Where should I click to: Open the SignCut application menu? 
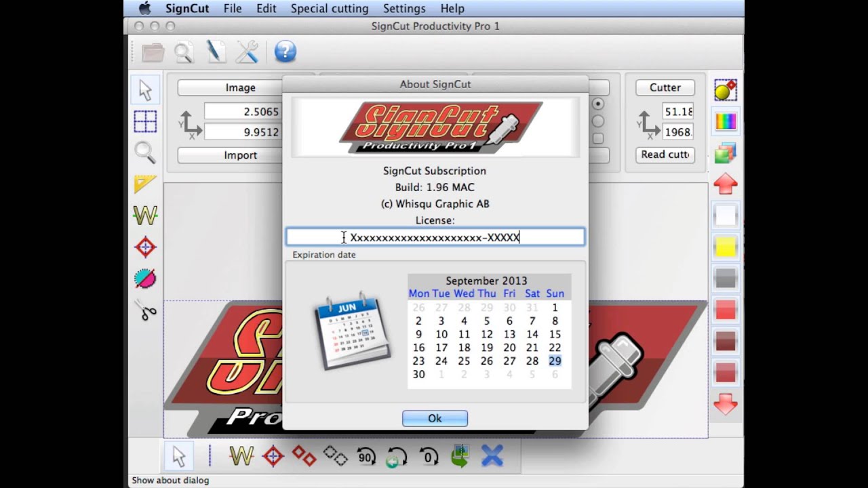(x=187, y=9)
